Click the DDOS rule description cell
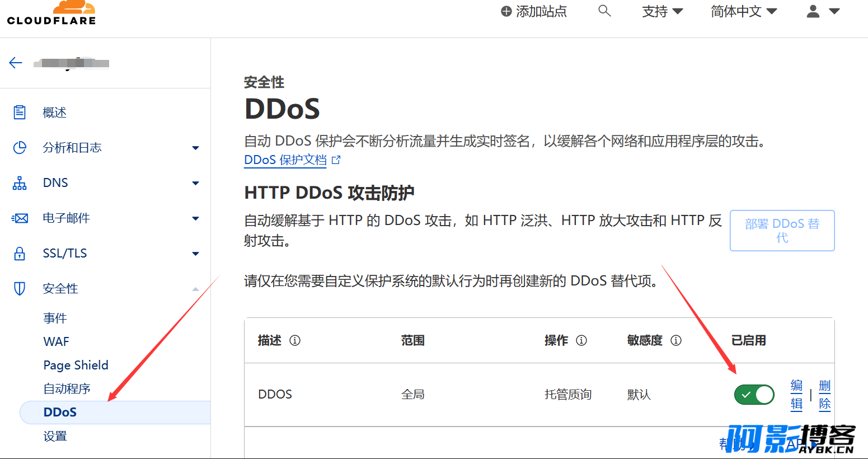This screenshot has width=868, height=459. point(275,395)
